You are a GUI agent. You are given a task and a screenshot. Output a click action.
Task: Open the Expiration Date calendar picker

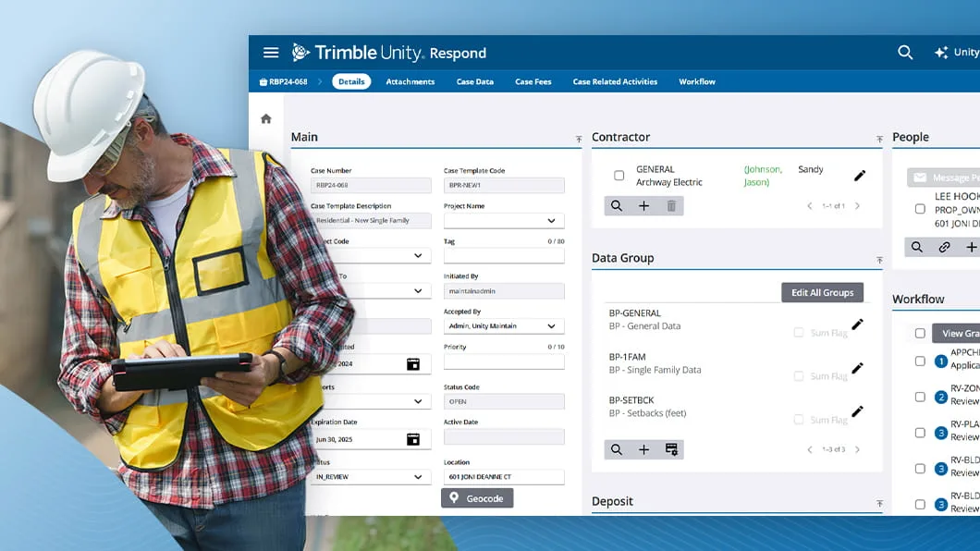pos(413,439)
